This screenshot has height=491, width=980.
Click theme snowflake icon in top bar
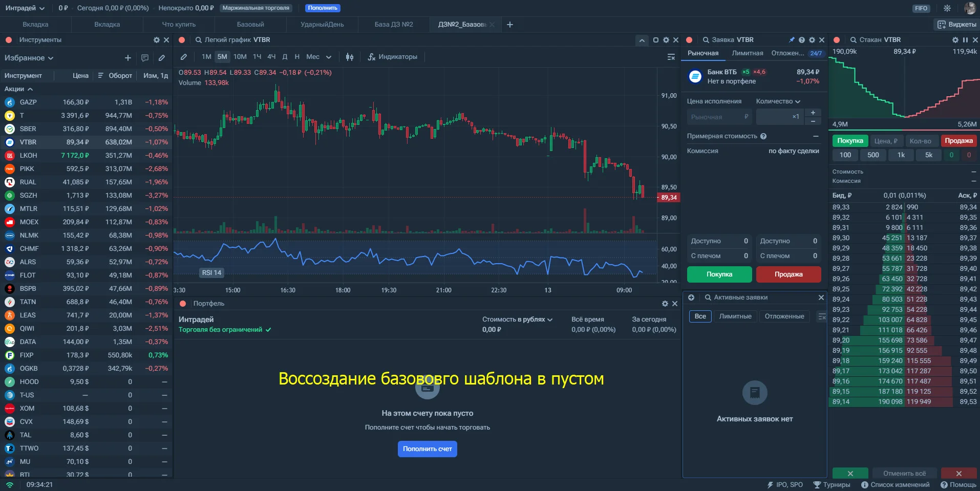point(947,8)
